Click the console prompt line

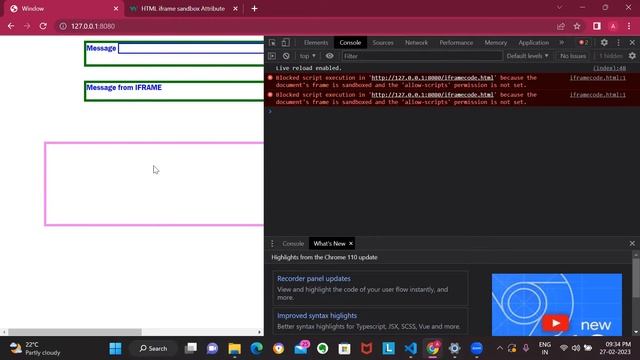pyautogui.click(x=453, y=111)
